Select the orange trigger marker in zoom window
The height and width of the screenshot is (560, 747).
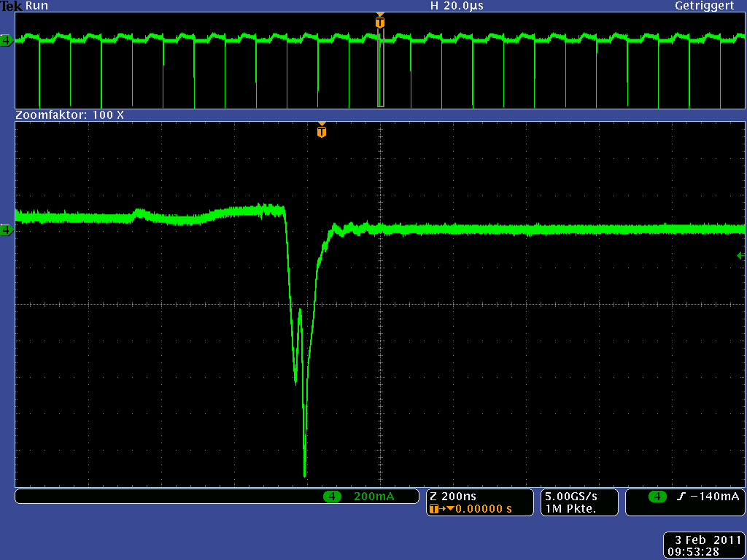(322, 130)
